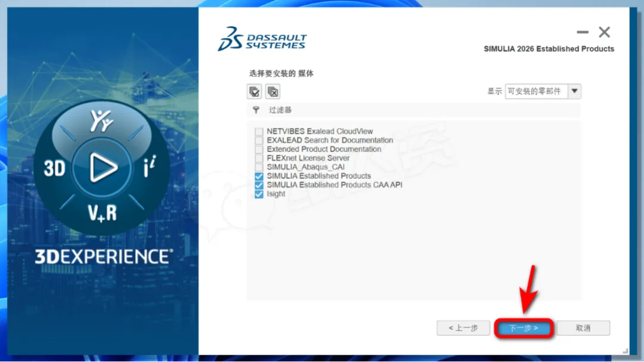The height and width of the screenshot is (362, 644).
Task: Enable EXALEAD Search for Documentation checkbox
Action: point(259,141)
